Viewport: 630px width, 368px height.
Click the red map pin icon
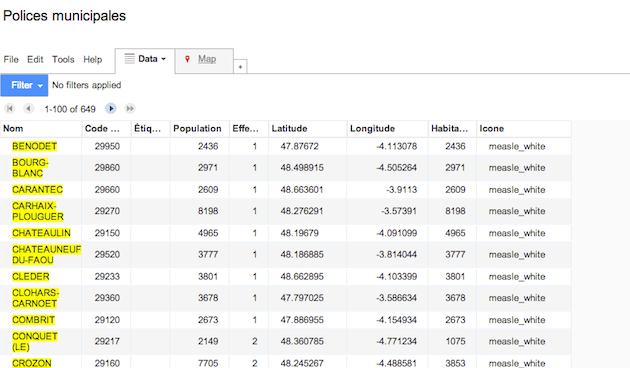(x=187, y=59)
